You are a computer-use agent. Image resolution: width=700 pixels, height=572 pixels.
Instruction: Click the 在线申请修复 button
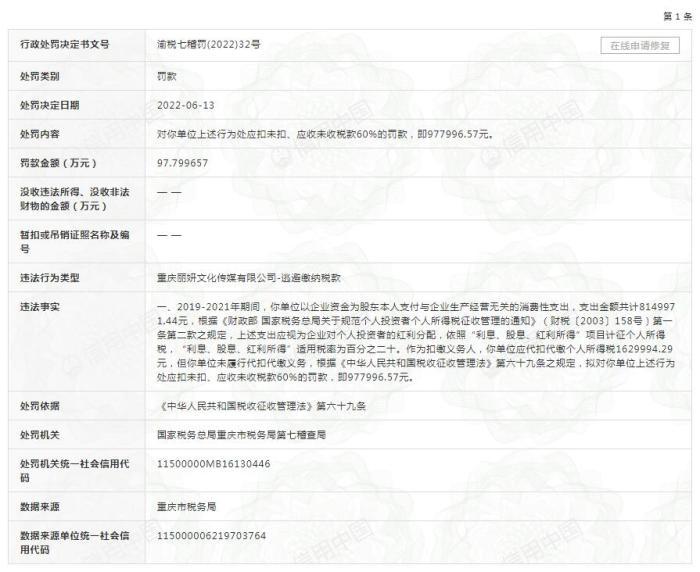click(640, 46)
